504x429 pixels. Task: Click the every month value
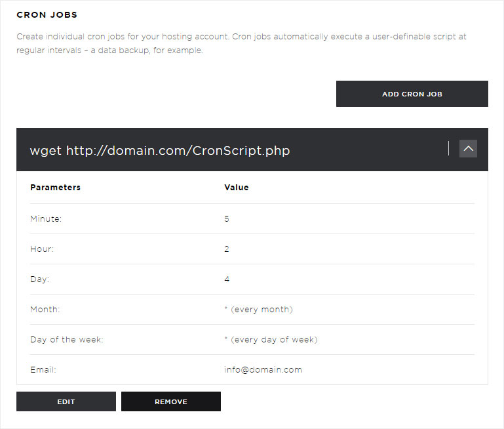[x=258, y=310]
